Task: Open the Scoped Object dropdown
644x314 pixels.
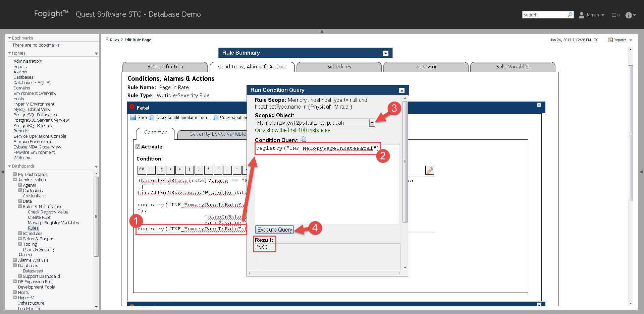Action: point(372,123)
